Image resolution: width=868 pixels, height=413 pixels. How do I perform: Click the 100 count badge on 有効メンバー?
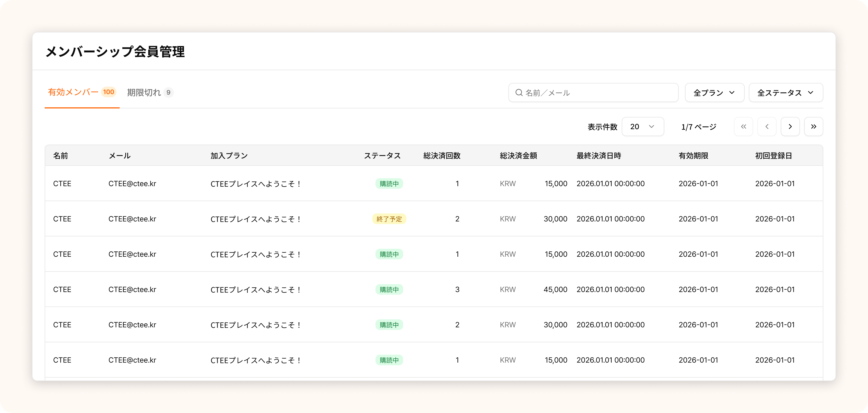[x=108, y=92]
